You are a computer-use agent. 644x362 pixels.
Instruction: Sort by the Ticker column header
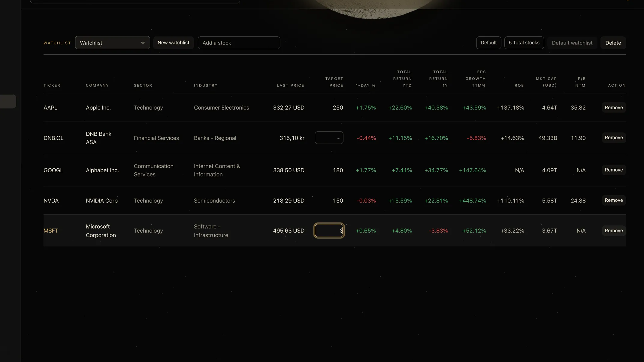pos(52,86)
